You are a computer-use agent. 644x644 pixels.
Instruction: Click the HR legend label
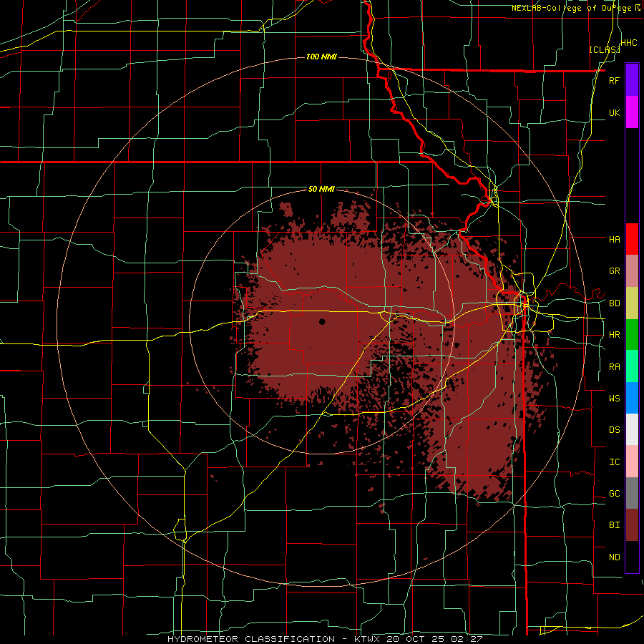pyautogui.click(x=614, y=335)
